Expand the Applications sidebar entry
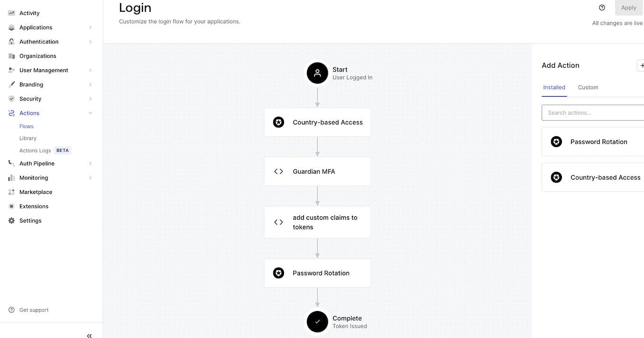Screen dimensions: 644x338 90,27
